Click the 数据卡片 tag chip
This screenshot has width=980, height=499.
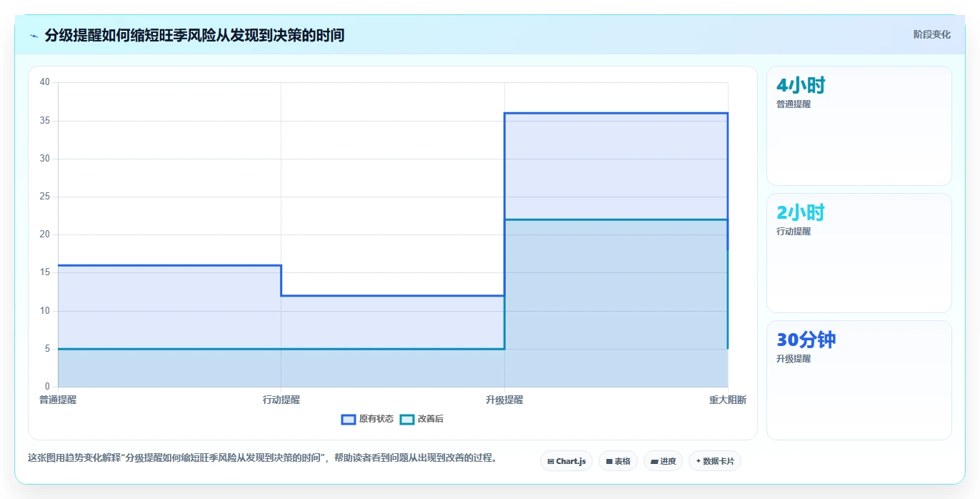[715, 461]
